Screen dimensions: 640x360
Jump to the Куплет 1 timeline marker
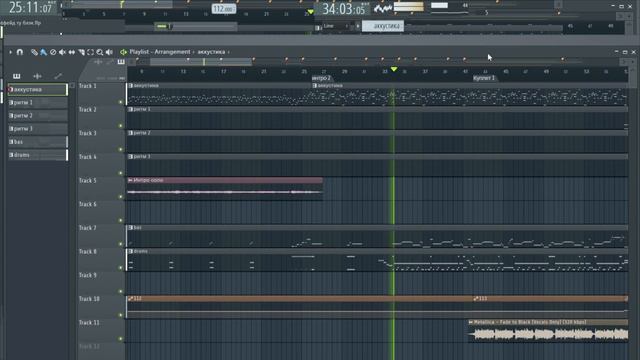(484, 78)
